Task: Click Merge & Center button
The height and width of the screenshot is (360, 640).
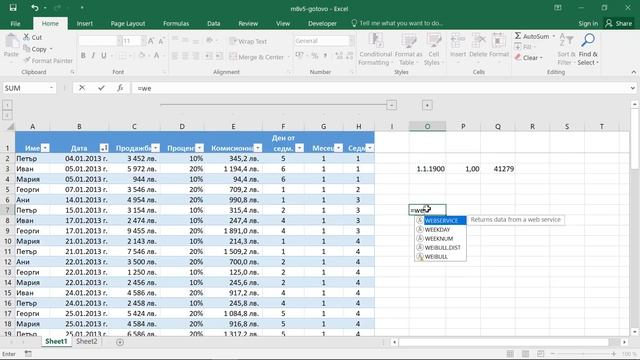Action: (257, 57)
